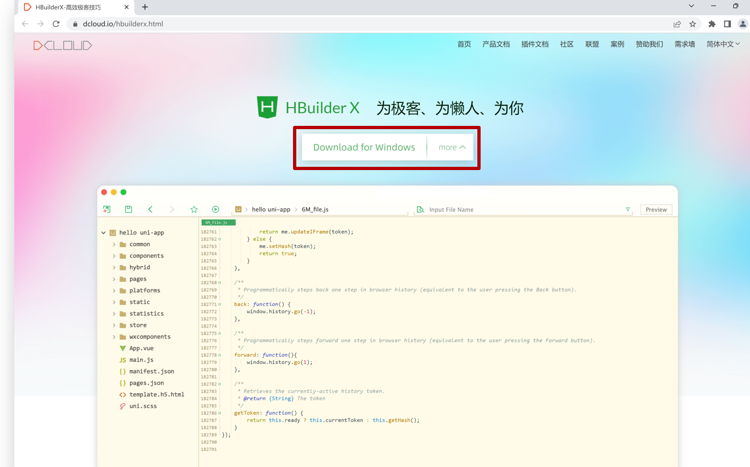The width and height of the screenshot is (750, 467).
Task: Click the filter funnel icon near Preview
Action: [628, 210]
